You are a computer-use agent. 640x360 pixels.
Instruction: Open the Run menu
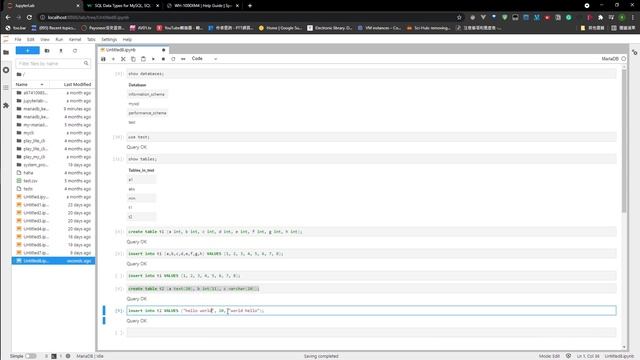(x=59, y=40)
